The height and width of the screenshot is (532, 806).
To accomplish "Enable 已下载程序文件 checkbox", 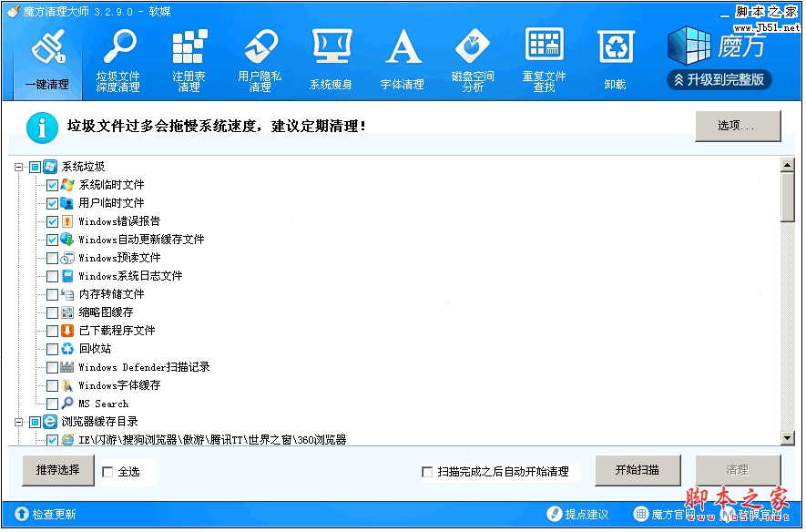I will (x=52, y=331).
